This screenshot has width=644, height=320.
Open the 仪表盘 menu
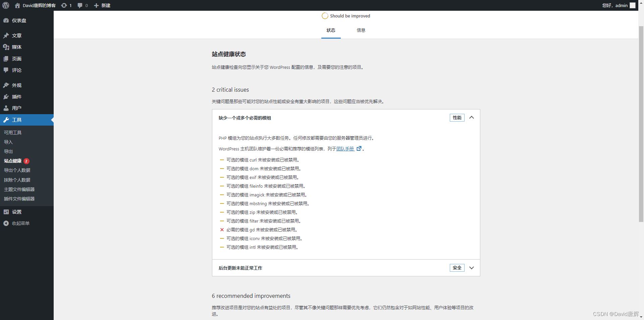point(27,20)
